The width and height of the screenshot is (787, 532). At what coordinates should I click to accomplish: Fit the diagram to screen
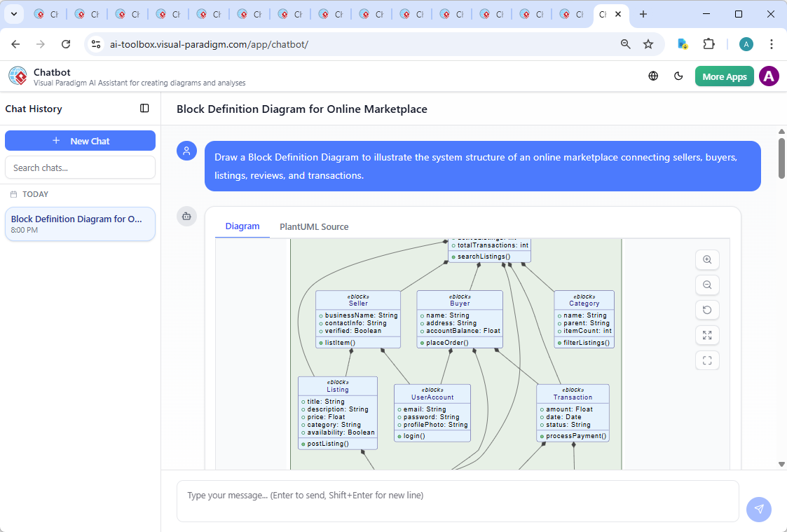click(x=707, y=336)
